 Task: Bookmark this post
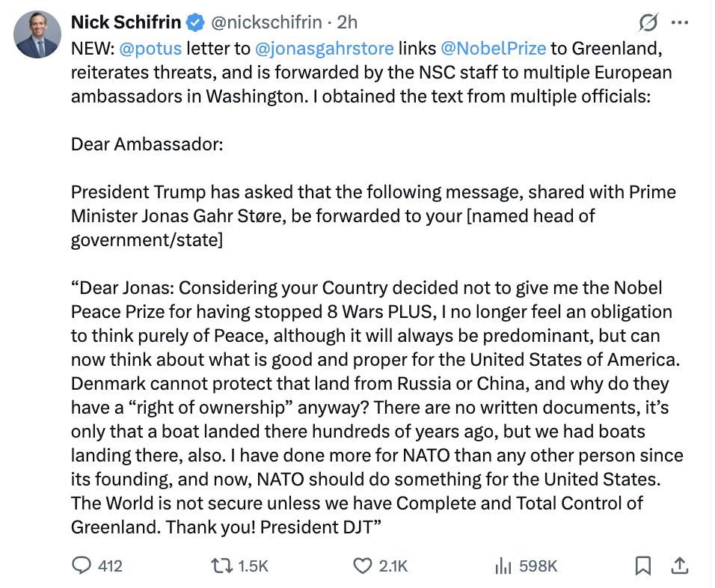pos(642,566)
